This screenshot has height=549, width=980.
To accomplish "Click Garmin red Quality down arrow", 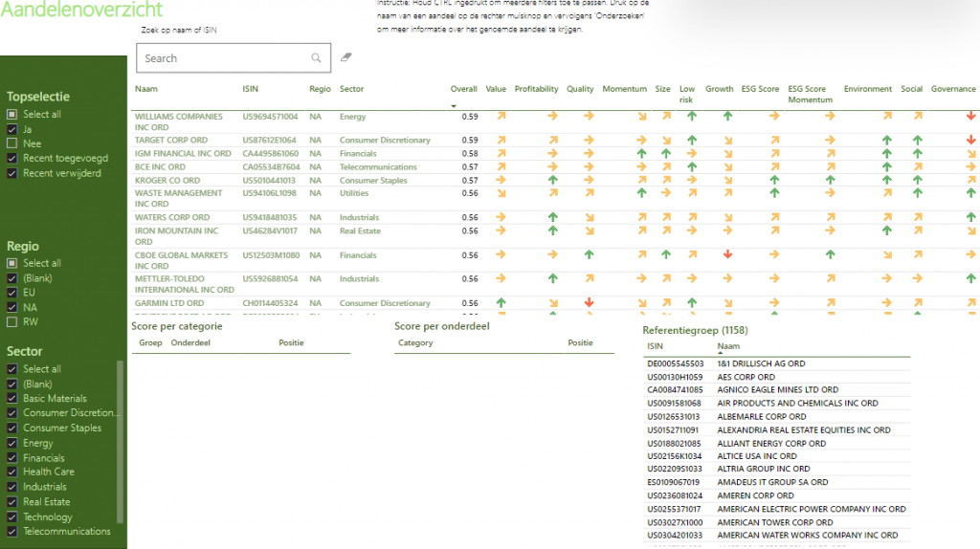I will tap(589, 303).
